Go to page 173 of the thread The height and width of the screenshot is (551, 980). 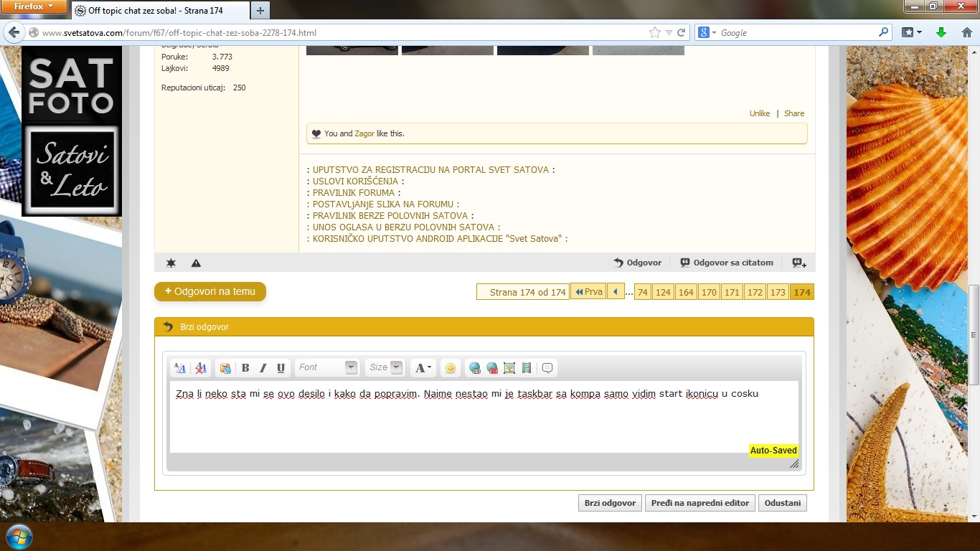click(777, 293)
